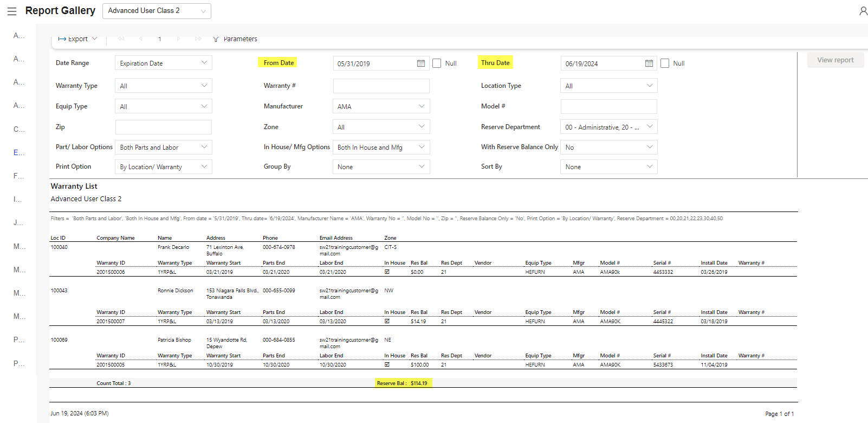This screenshot has height=423, width=868.
Task: Select sidebar item starting with J
Action: click(x=18, y=222)
